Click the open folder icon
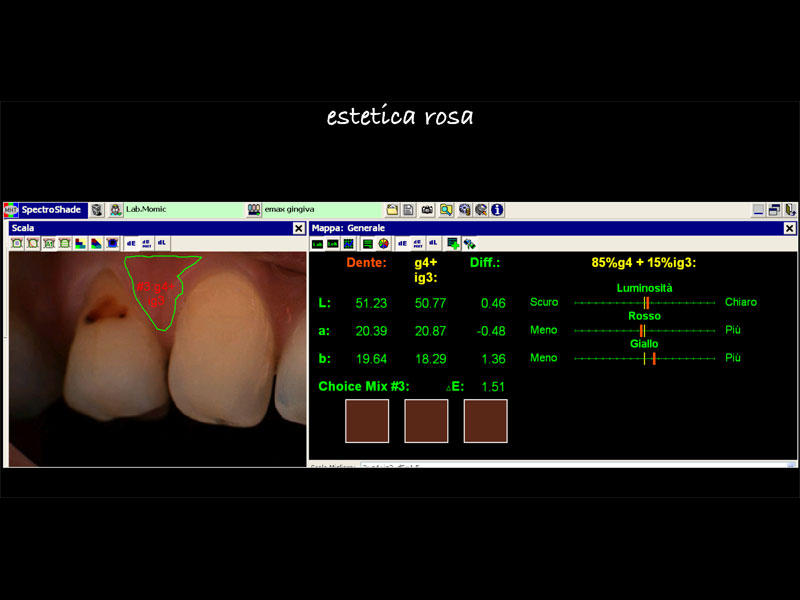 392,210
